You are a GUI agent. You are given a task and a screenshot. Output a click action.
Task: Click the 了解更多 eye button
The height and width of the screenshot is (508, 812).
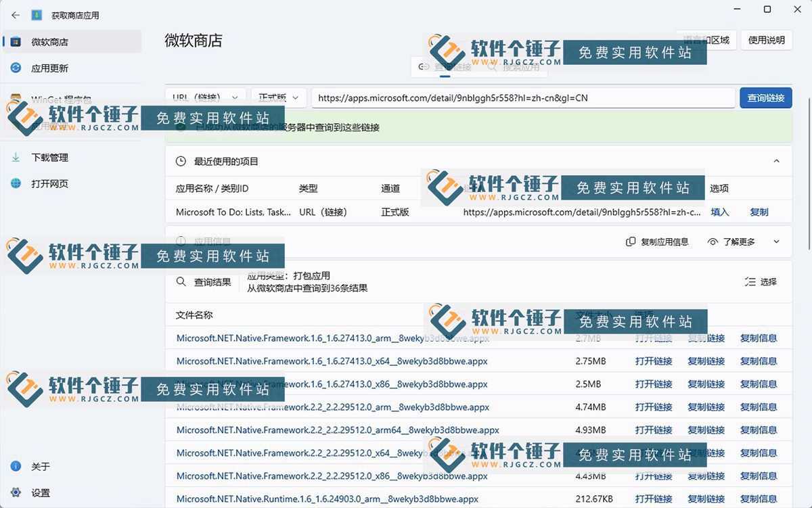pyautogui.click(x=731, y=242)
